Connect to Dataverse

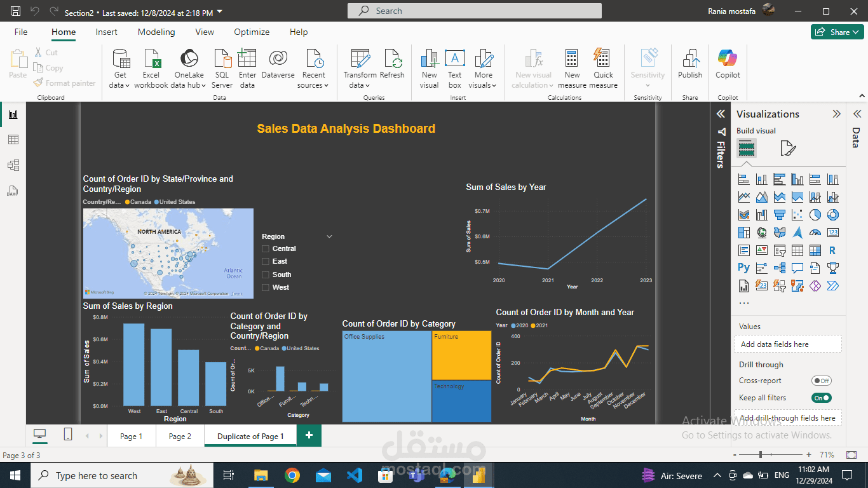click(x=278, y=64)
